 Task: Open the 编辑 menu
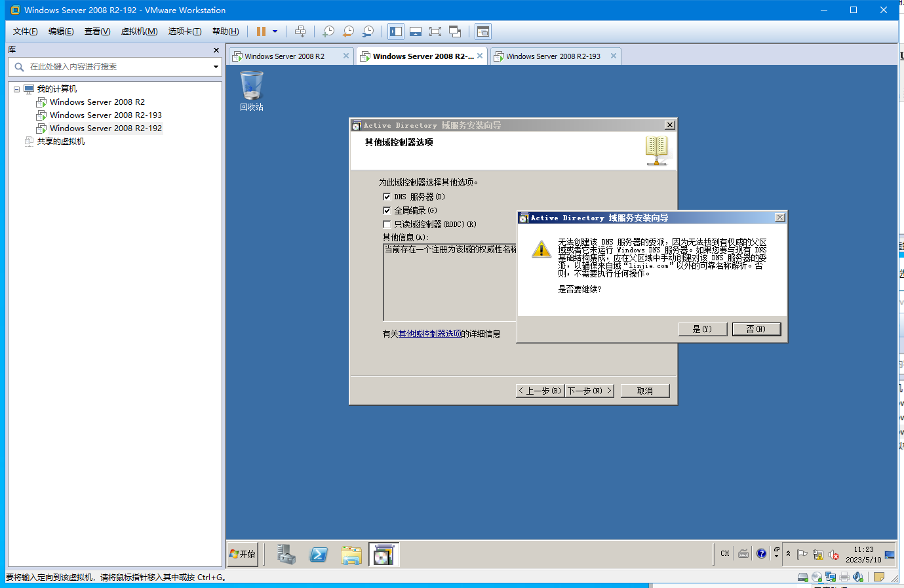coord(61,31)
